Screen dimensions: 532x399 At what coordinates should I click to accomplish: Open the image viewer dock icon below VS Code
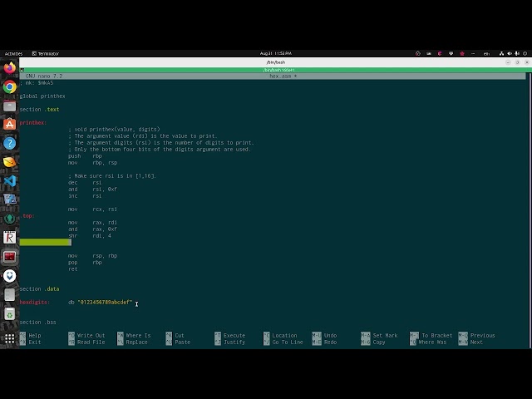[9, 199]
